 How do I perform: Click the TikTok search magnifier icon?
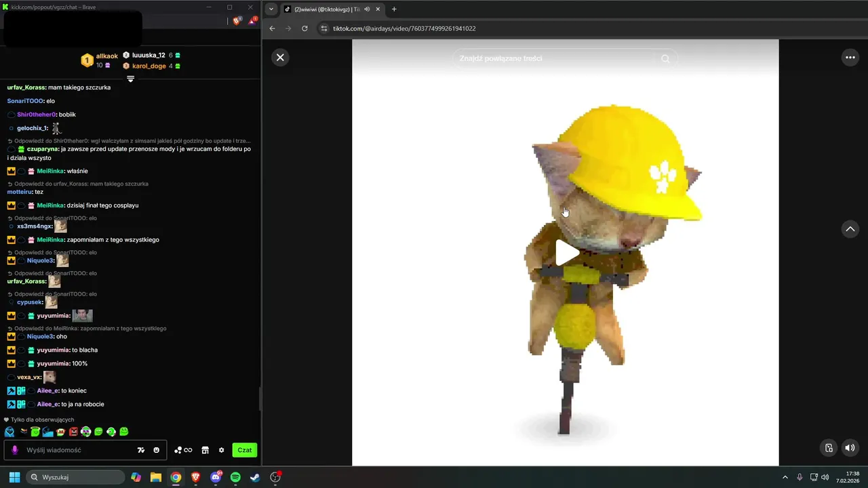tap(665, 58)
